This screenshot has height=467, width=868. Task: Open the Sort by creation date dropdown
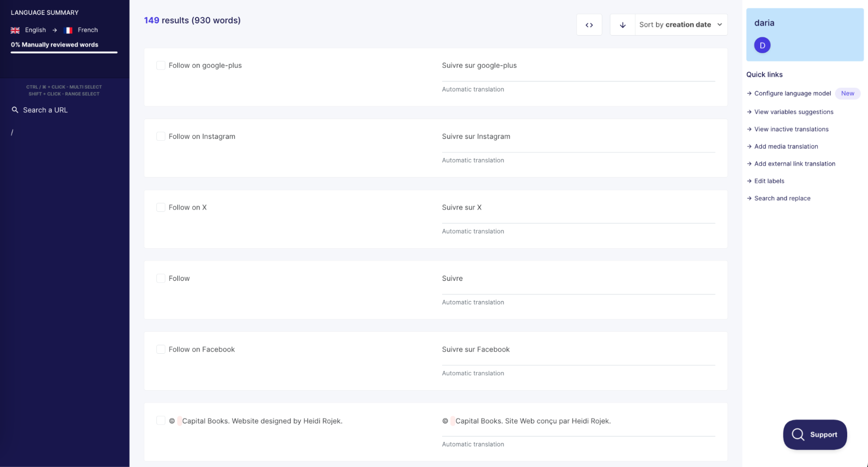click(680, 25)
